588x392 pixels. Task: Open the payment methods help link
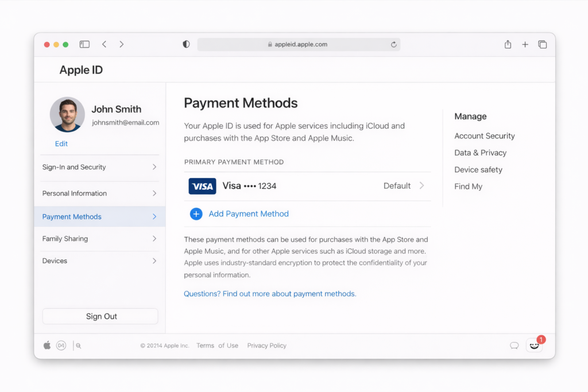pos(270,293)
